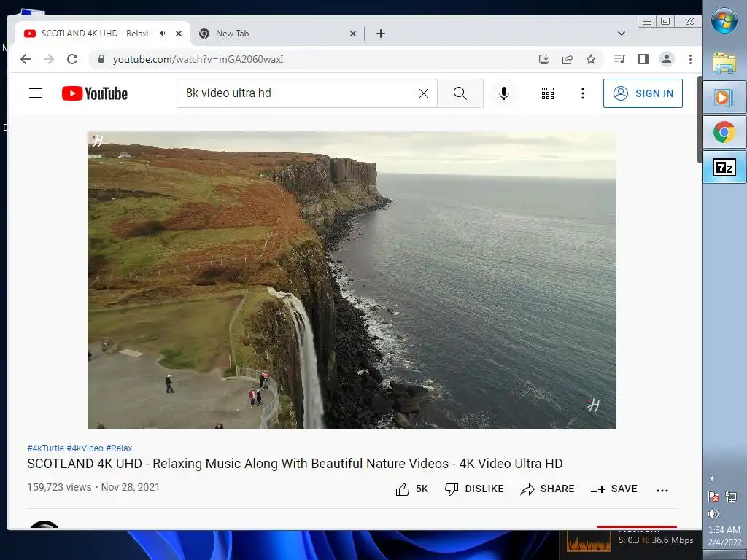This screenshot has width=747, height=560.
Task: Click the DISLIKE thumbs down button
Action: [x=474, y=489]
